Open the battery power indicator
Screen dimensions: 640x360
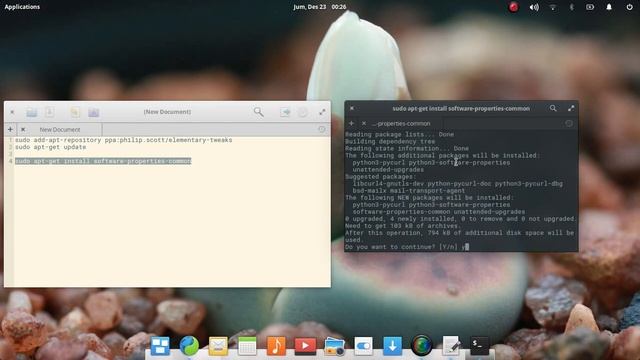pos(590,7)
